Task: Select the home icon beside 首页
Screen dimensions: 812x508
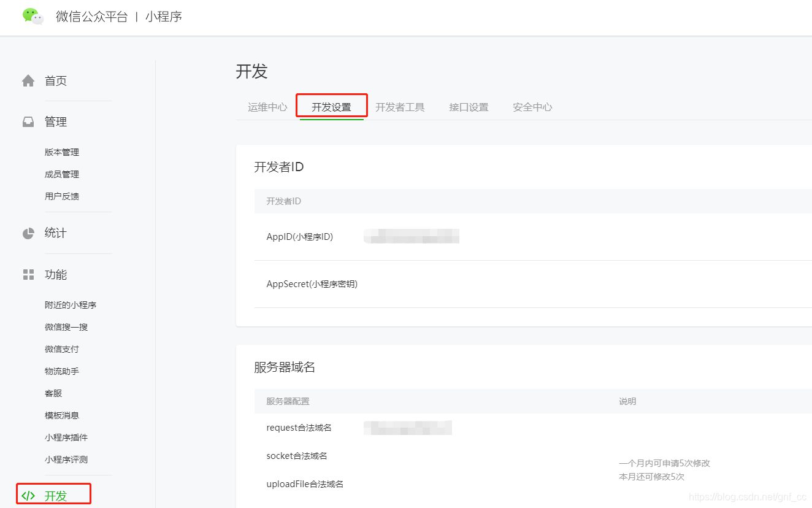Action: [28, 80]
